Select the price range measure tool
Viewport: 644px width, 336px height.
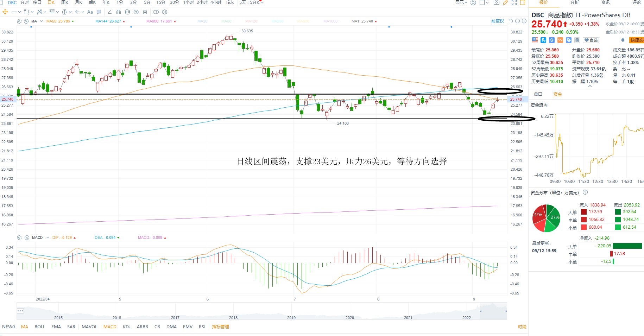coord(65,12)
